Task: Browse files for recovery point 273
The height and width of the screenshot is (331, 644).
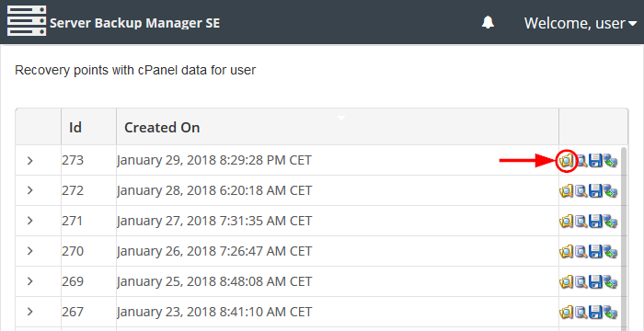Action: pos(566,161)
